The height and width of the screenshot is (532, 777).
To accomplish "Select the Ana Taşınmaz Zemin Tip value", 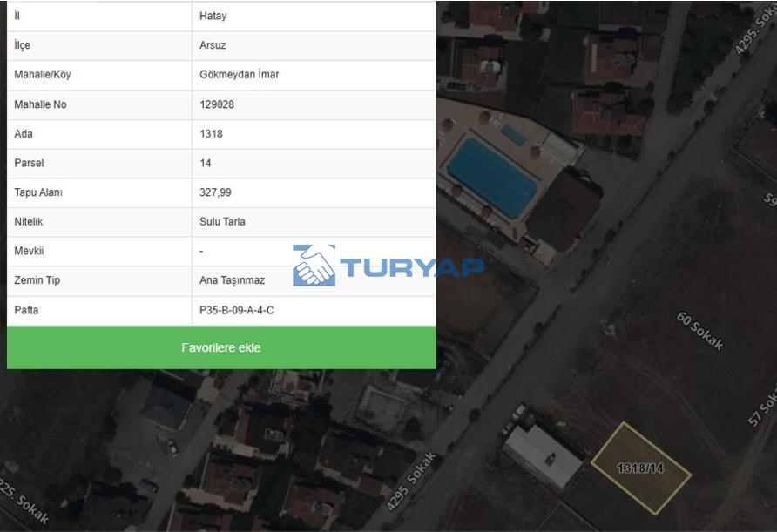I will 232,280.
